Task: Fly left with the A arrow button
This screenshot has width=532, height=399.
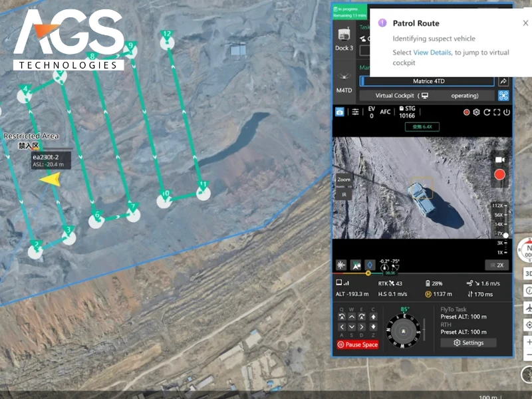Action: click(x=342, y=327)
